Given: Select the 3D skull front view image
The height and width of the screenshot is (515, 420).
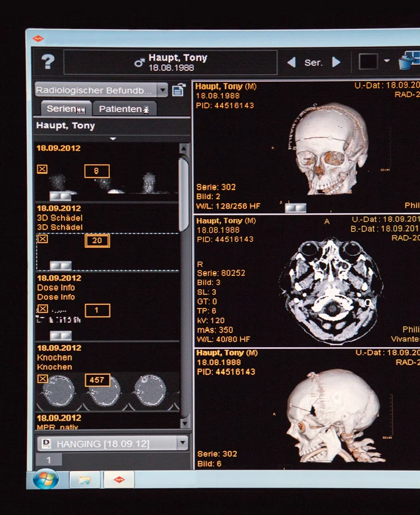Looking at the screenshot, I should pos(332,149).
